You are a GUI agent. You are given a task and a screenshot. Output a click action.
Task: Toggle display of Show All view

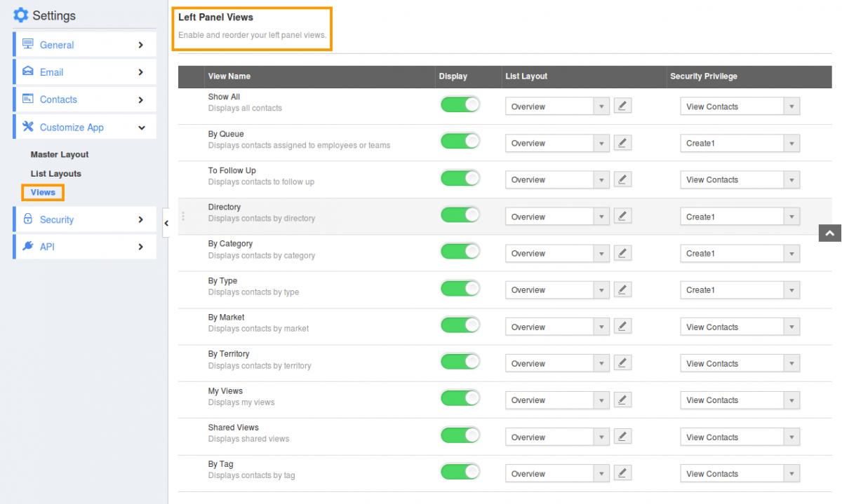tap(460, 104)
